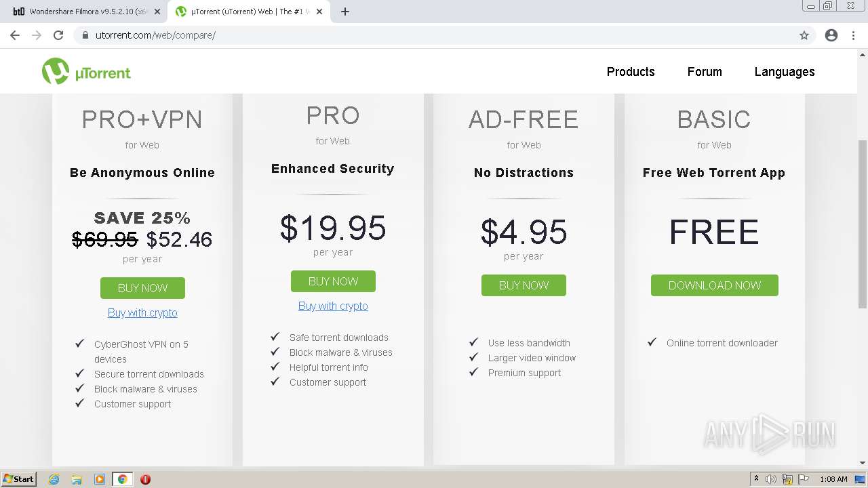Switch to the Wondershare Filmora tab
The width and height of the screenshot is (868, 488).
(x=81, y=12)
